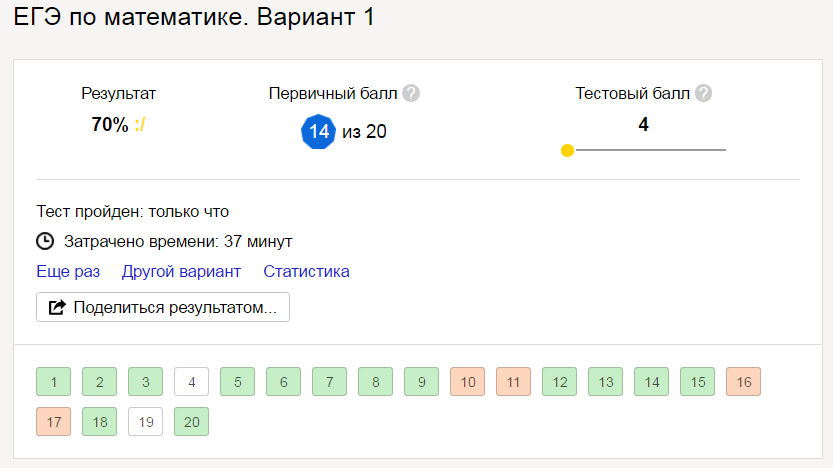Open correct question 7 tile

point(329,381)
